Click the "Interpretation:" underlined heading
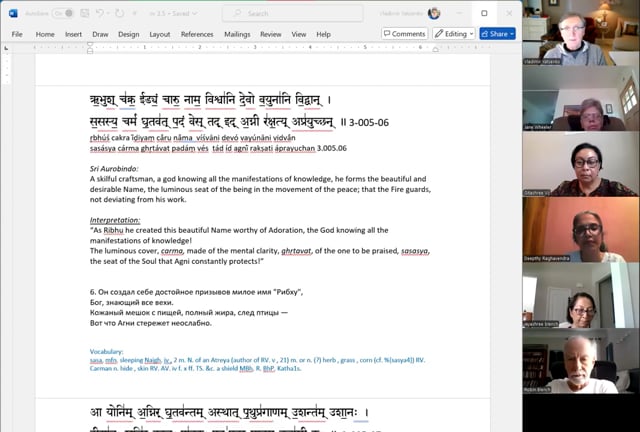Viewport: 640px width, 432px height. click(116, 219)
